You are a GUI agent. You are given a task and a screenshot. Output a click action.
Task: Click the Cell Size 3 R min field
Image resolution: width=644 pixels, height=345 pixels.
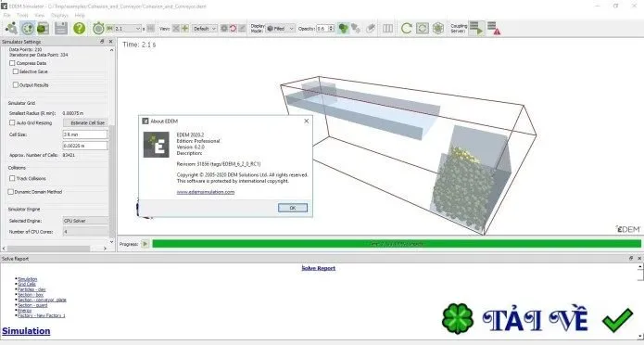[85, 134]
